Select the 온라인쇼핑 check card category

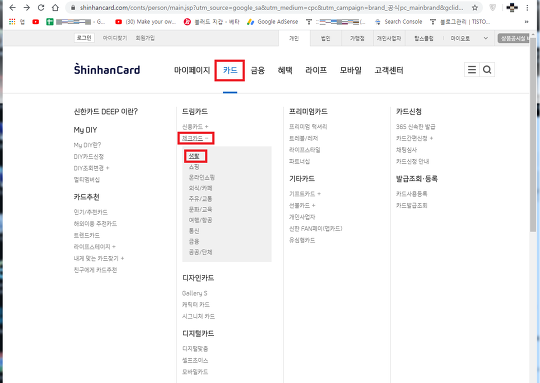pyautogui.click(x=201, y=177)
